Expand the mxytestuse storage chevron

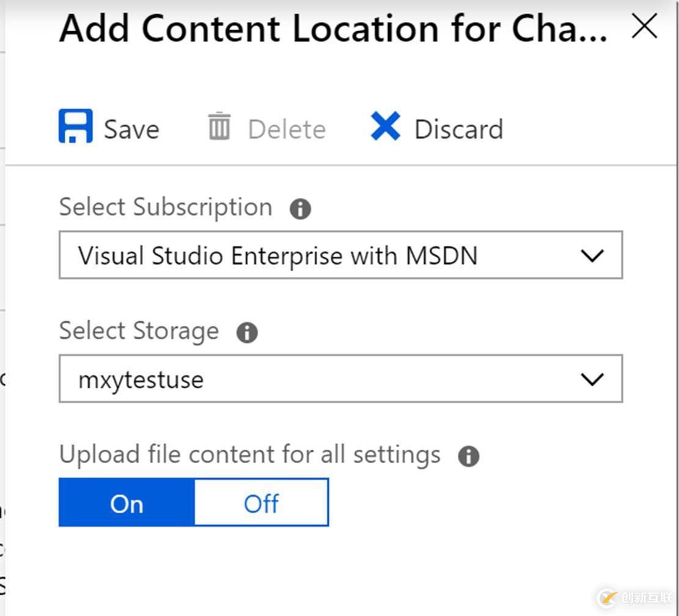pos(592,379)
